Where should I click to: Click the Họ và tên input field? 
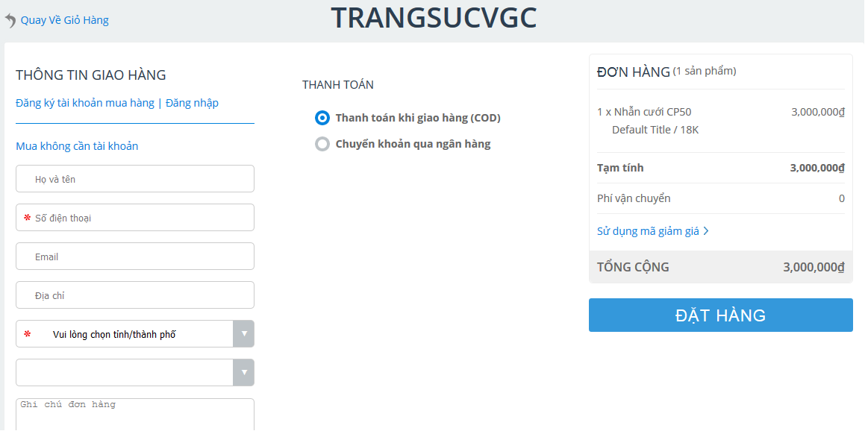[x=135, y=178]
